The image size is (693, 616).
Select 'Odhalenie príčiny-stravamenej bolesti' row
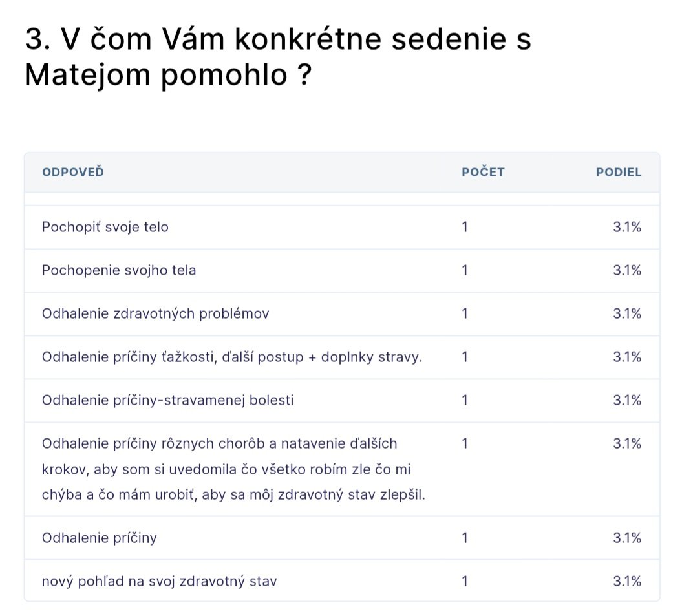[x=167, y=400]
